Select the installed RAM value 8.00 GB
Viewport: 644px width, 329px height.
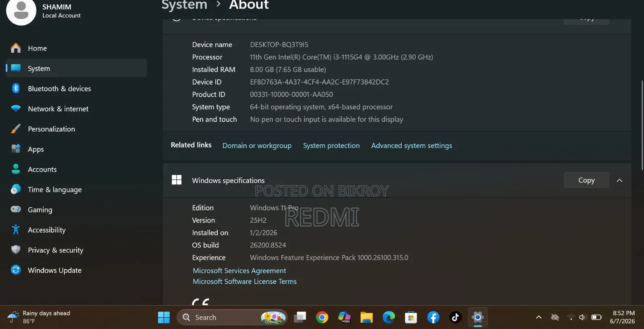pyautogui.click(x=288, y=70)
